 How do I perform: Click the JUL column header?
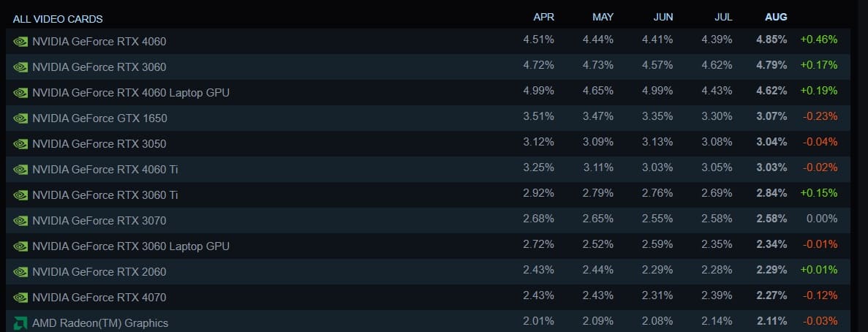tap(723, 17)
